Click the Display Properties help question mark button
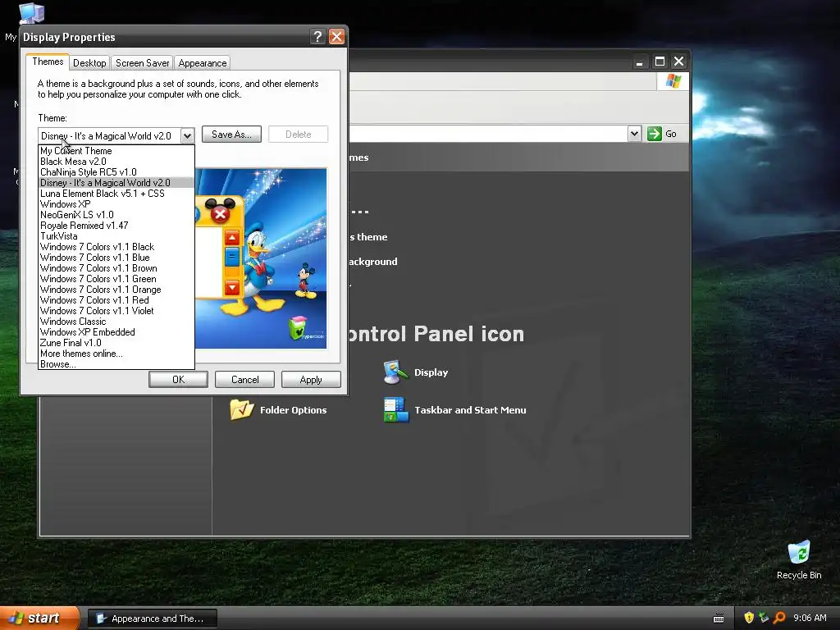The image size is (840, 630). 317,36
